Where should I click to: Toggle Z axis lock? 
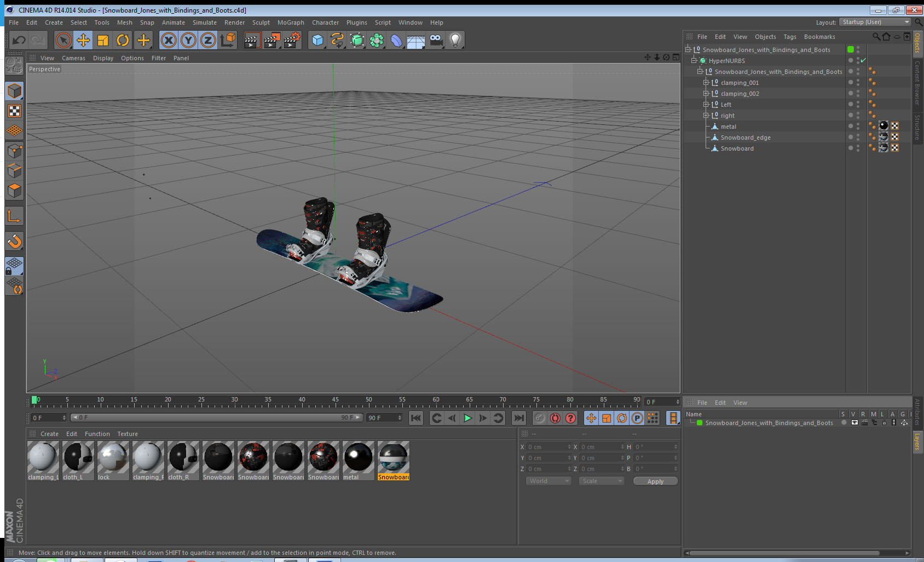tap(208, 40)
